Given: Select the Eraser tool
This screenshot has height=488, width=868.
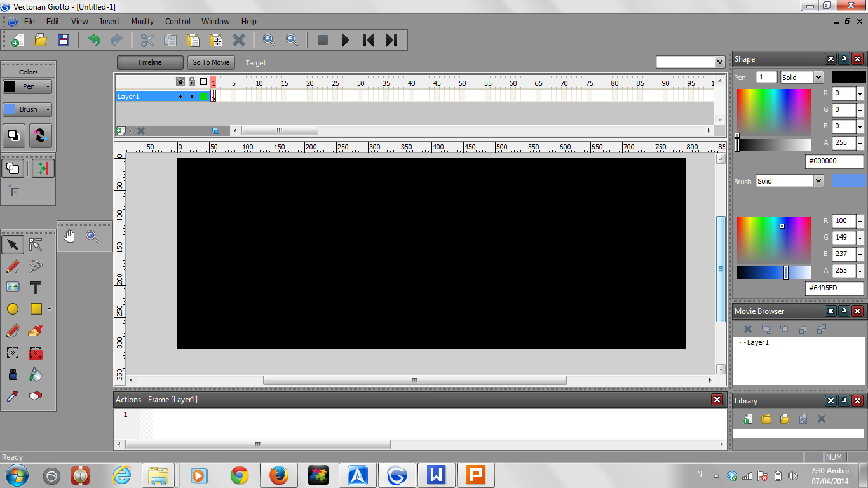Looking at the screenshot, I should tap(35, 396).
